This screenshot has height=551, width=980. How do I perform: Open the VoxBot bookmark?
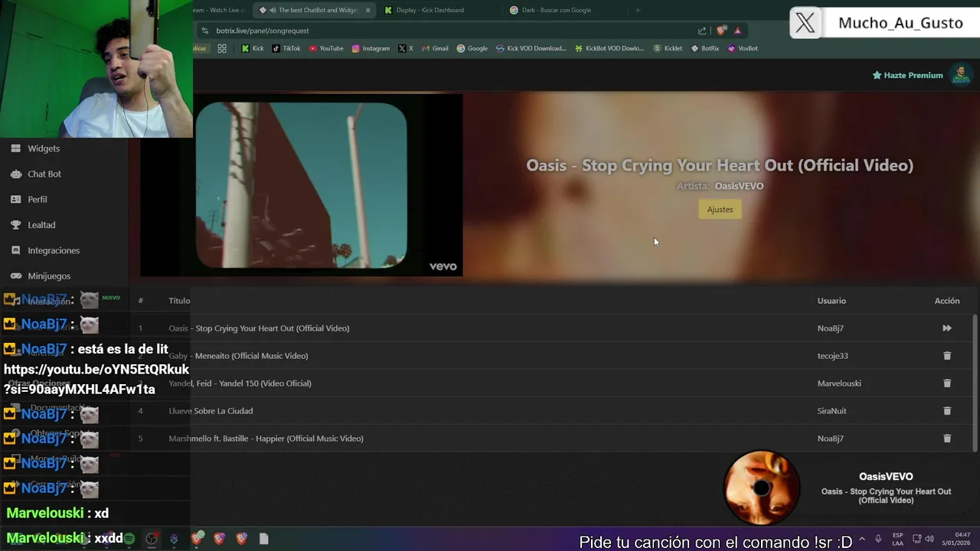[743, 48]
